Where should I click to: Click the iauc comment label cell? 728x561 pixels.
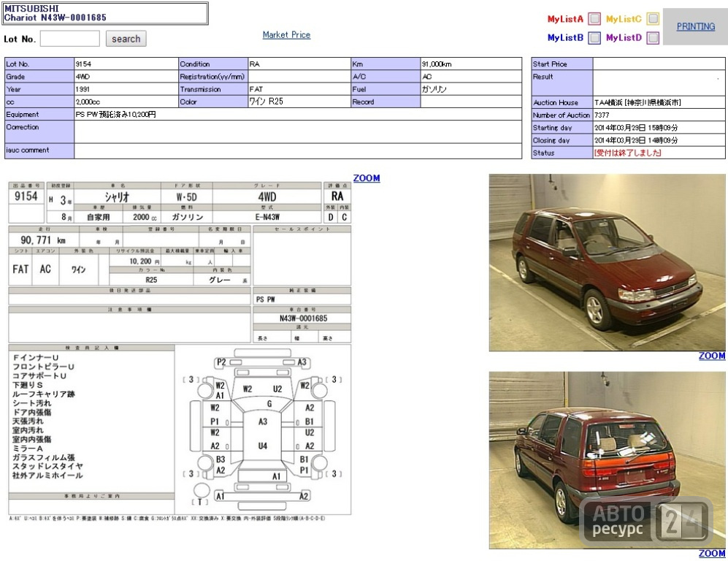click(x=39, y=150)
